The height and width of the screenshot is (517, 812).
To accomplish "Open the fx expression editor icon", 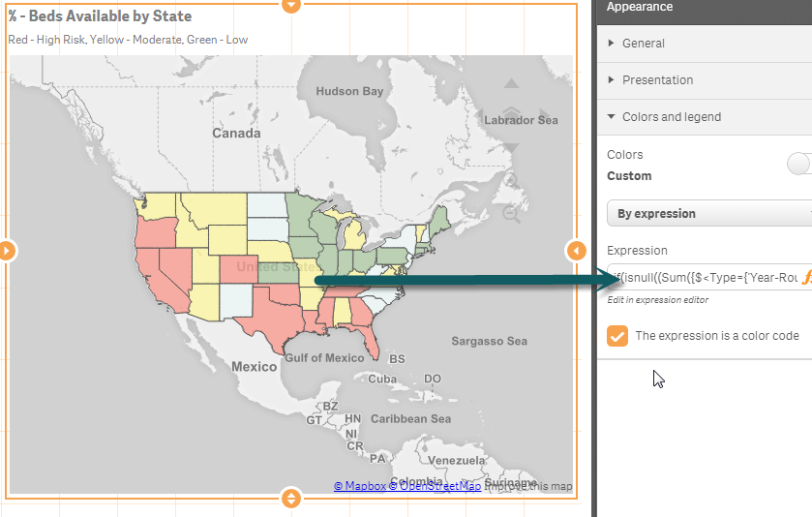I will tap(806, 278).
